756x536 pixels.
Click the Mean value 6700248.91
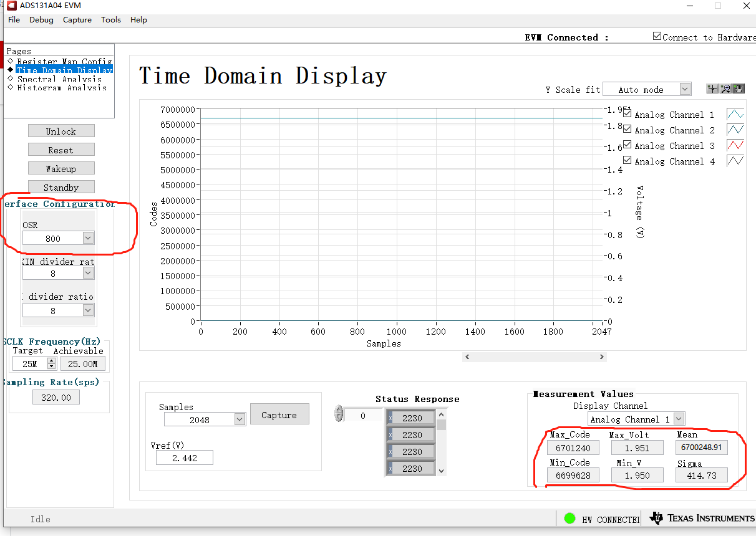point(702,447)
